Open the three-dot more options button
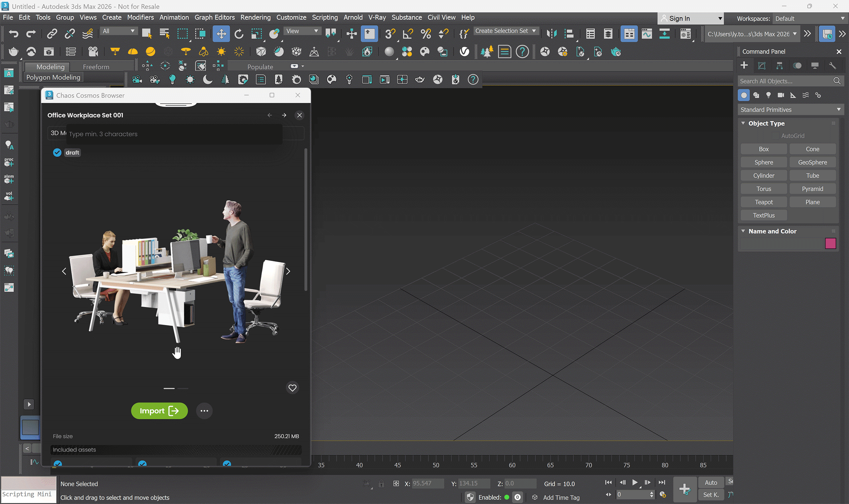The height and width of the screenshot is (504, 849). [204, 411]
